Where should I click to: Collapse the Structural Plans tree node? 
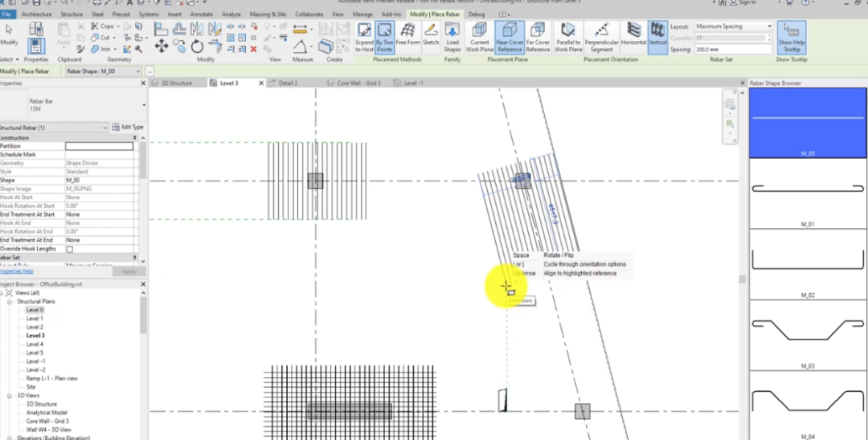tap(10, 302)
